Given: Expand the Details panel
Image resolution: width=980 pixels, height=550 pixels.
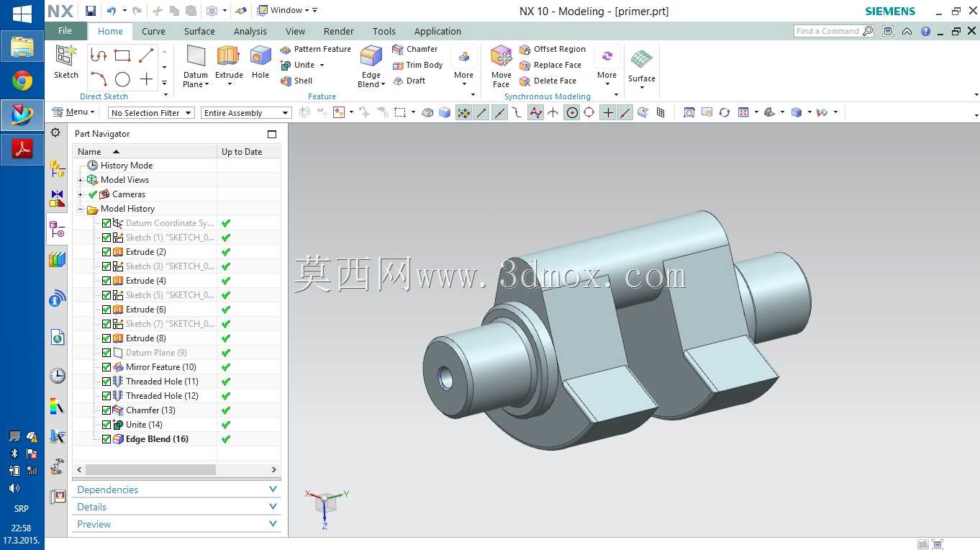Looking at the screenshot, I should pyautogui.click(x=176, y=507).
